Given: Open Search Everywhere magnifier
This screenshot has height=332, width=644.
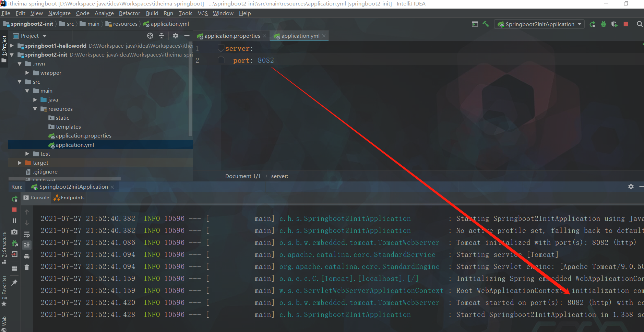Looking at the screenshot, I should pyautogui.click(x=640, y=24).
